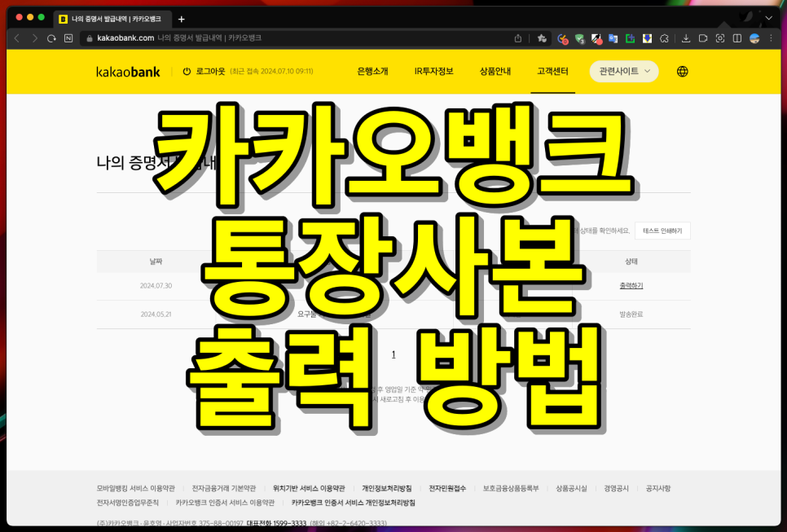Click the browser forward arrow
The image size is (787, 532).
click(x=34, y=38)
